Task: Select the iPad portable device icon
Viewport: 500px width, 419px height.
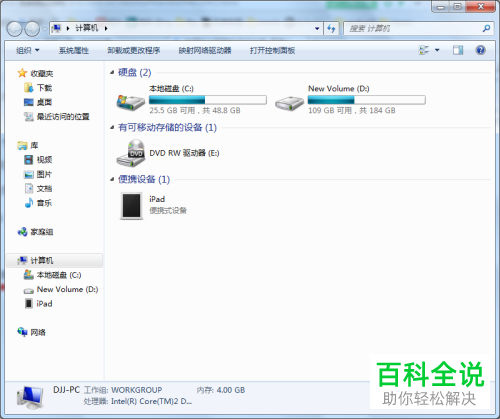Action: click(131, 206)
